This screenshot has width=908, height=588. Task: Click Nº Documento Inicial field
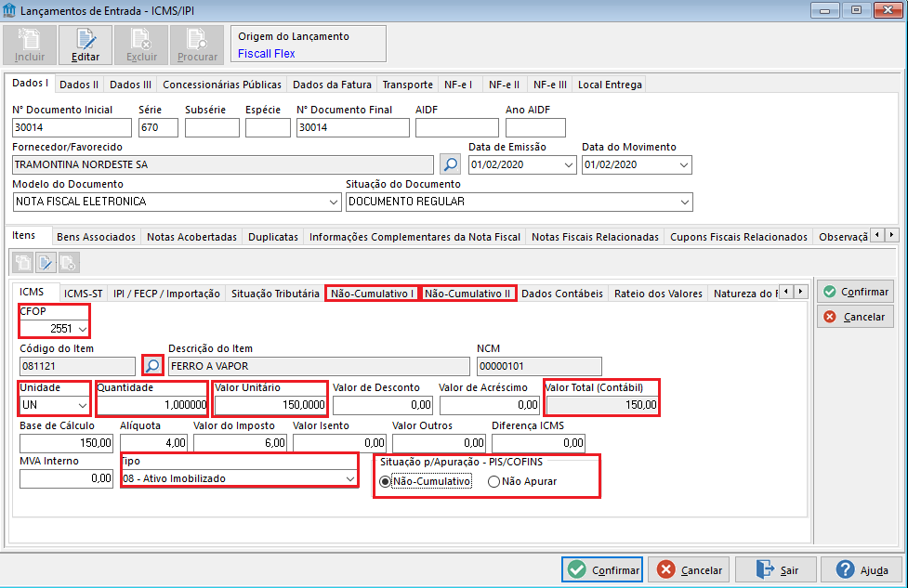[72, 127]
